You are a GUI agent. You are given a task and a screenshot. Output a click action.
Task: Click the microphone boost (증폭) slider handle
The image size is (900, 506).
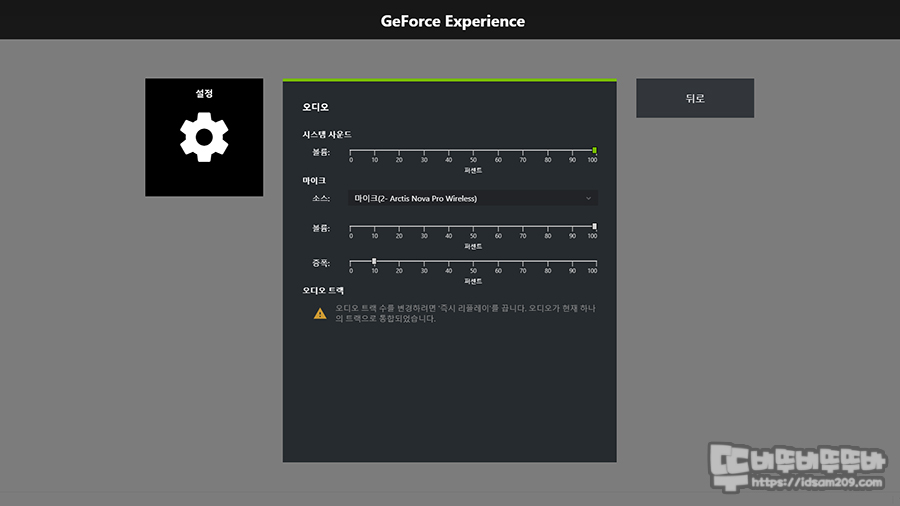point(374,261)
